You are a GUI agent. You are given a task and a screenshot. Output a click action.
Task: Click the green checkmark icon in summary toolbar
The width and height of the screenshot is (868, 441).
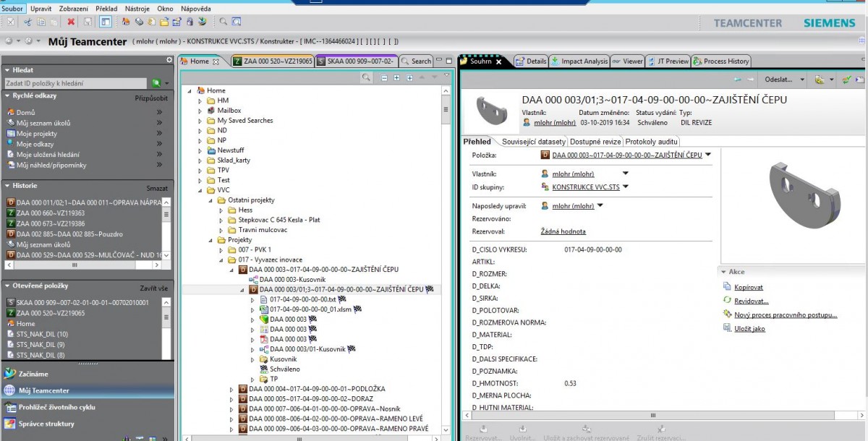tap(846, 79)
